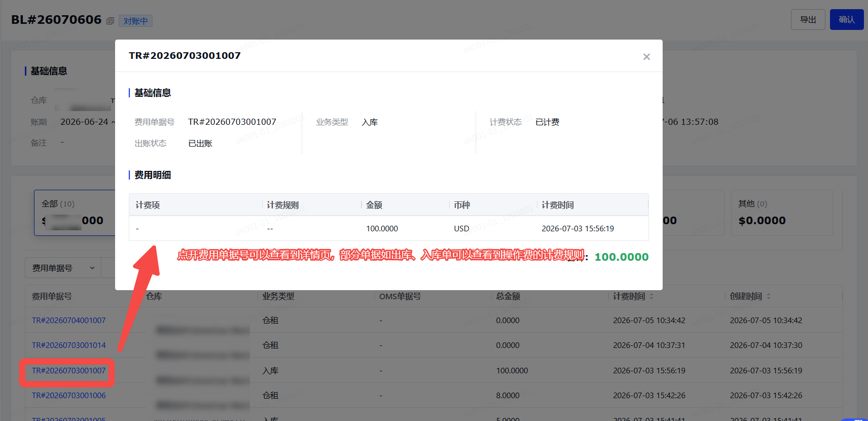The width and height of the screenshot is (868, 421).
Task: Close the TR#20260703001007 detail dialog
Action: (x=646, y=57)
